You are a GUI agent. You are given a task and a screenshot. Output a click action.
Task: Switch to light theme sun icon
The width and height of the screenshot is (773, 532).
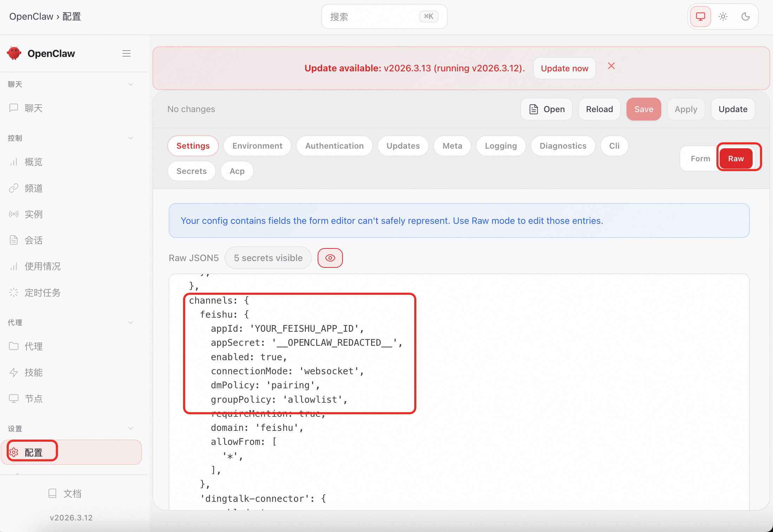[x=723, y=17]
